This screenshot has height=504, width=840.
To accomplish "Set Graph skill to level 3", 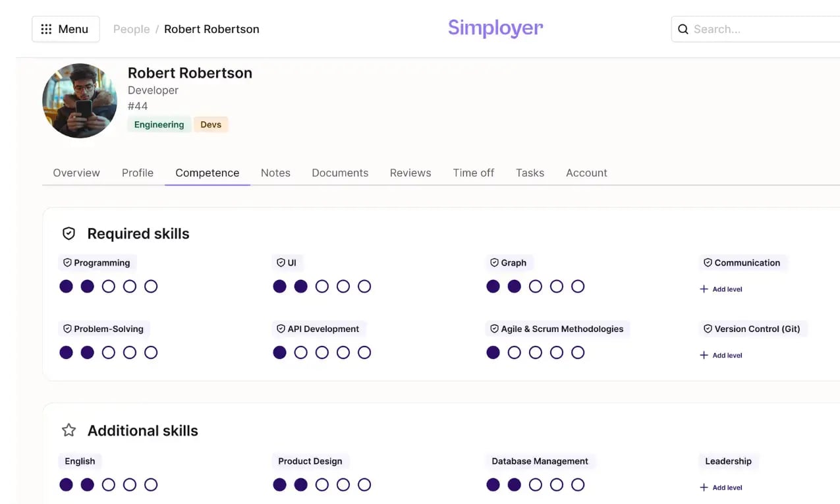I will pos(536,287).
